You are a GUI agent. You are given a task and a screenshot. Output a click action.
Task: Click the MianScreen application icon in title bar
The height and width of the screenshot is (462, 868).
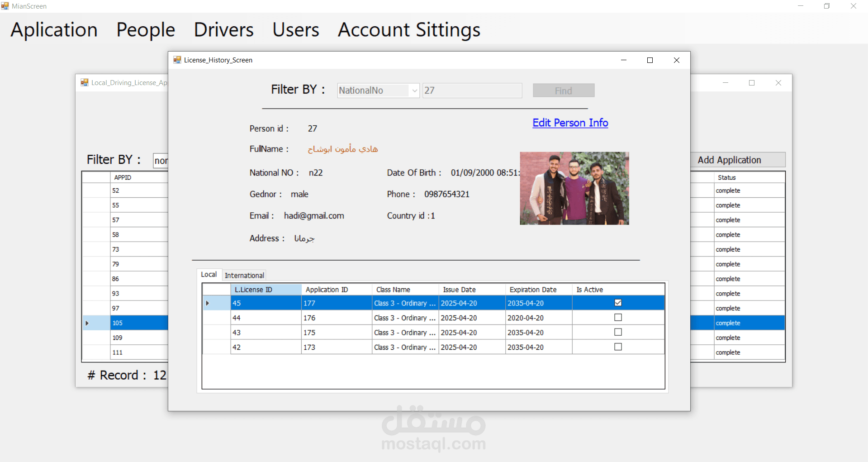point(5,6)
